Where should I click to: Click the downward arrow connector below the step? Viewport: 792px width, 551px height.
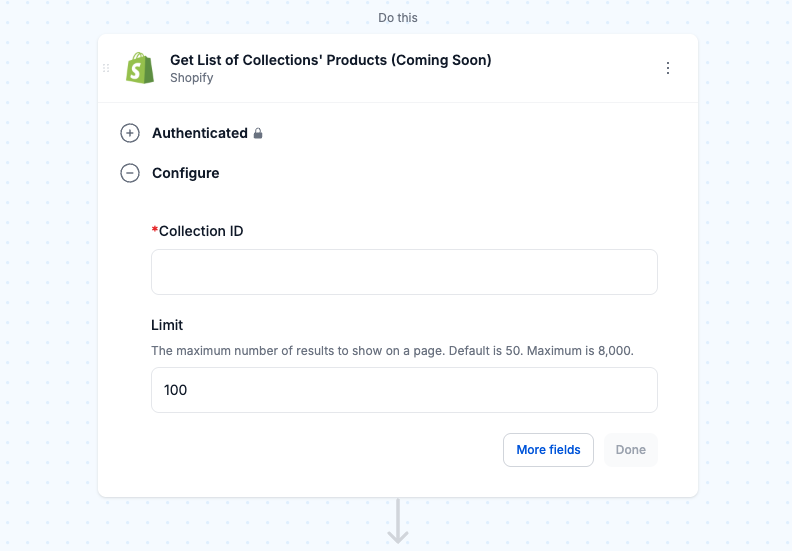[398, 521]
